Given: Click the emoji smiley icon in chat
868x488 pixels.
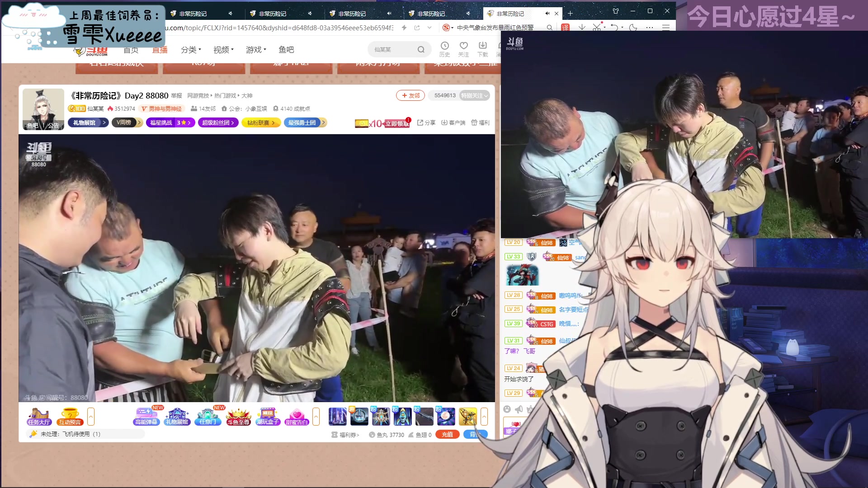Looking at the screenshot, I should (x=507, y=409).
